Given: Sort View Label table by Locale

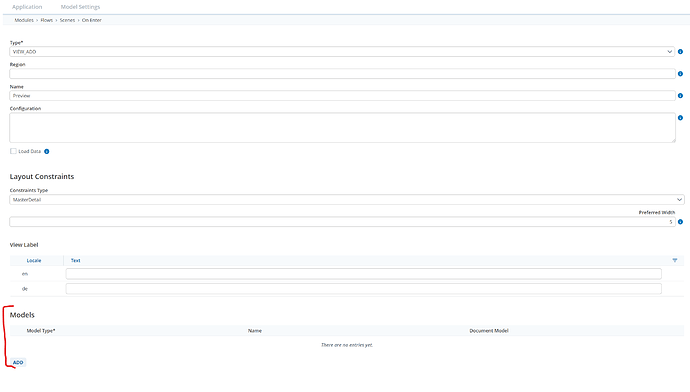Looking at the screenshot, I should (x=34, y=260).
